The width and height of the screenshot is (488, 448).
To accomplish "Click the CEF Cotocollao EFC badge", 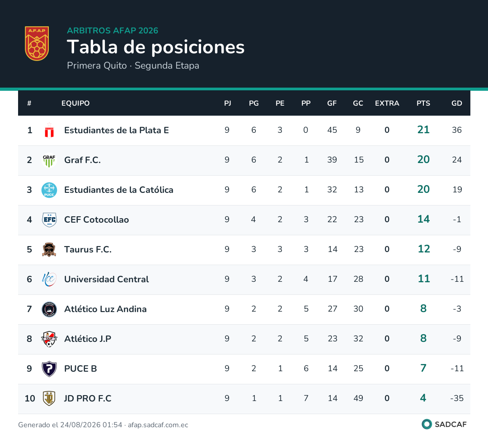I will (x=49, y=220).
